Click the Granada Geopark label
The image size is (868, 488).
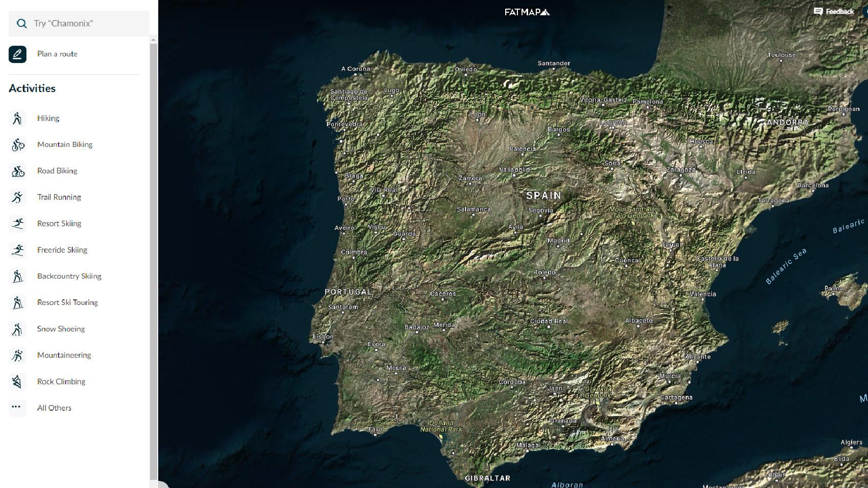[598, 392]
